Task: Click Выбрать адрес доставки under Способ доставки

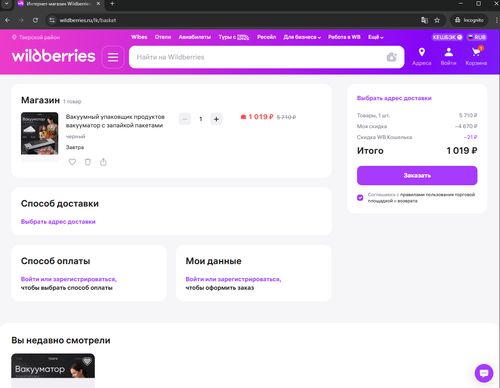Action: [x=58, y=222]
